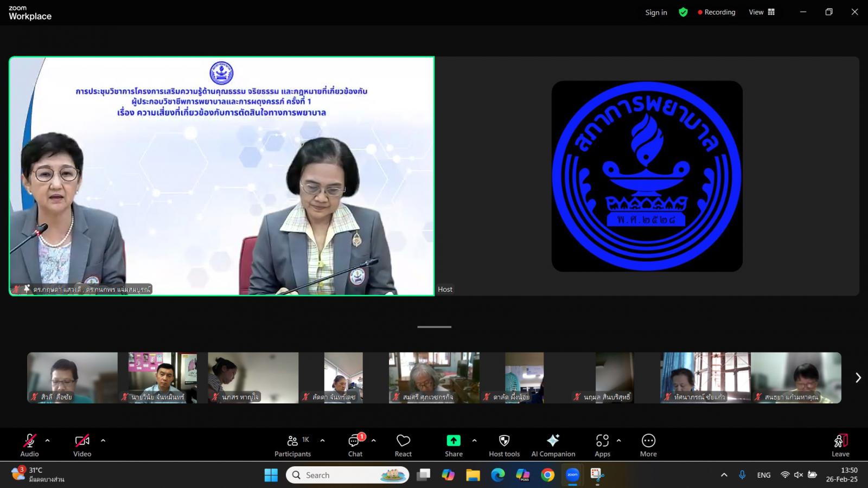The height and width of the screenshot is (488, 868).
Task: Select the Host tile with blue logo
Action: pos(647,176)
